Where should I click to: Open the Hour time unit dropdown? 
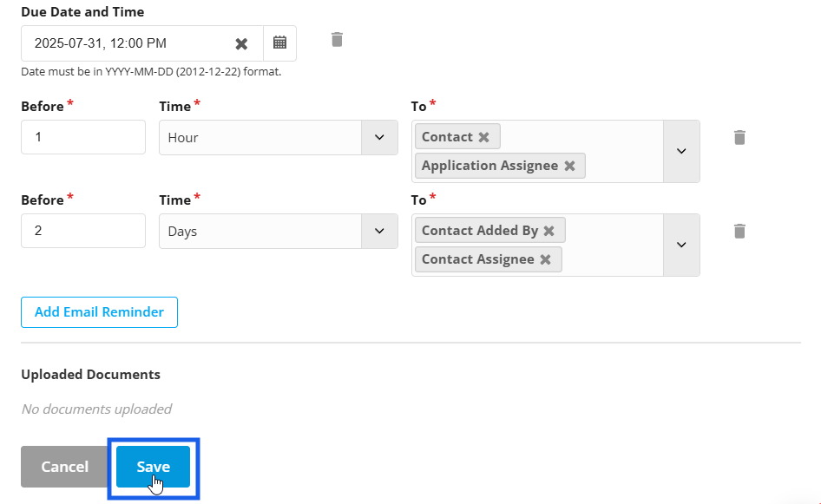click(279, 138)
